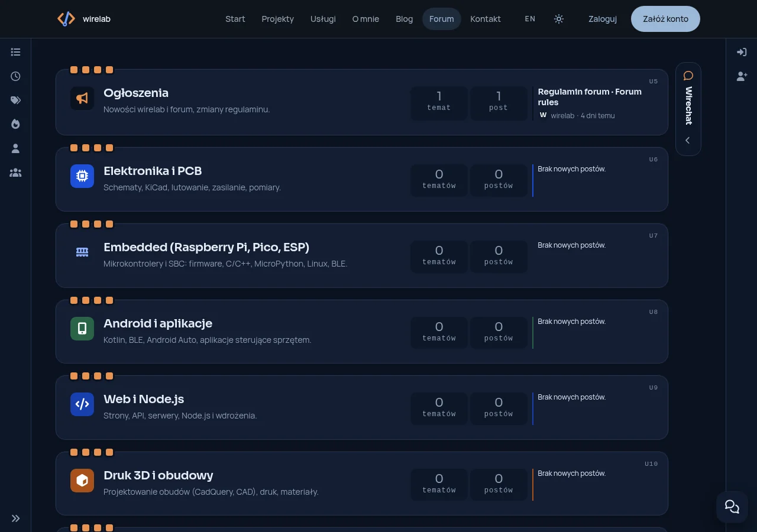Click the login arrow icon in right sidebar
Viewport: 757px width, 532px height.
tap(742, 52)
